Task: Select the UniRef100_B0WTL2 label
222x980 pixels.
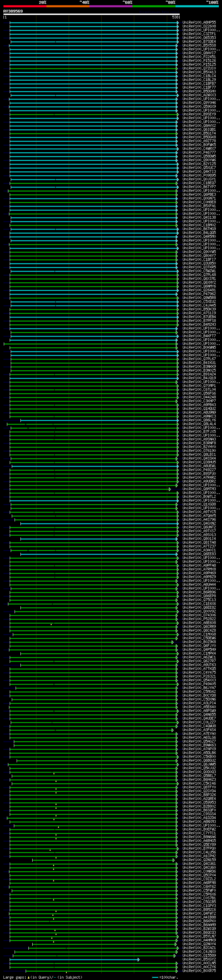Action: [x=199, y=496]
